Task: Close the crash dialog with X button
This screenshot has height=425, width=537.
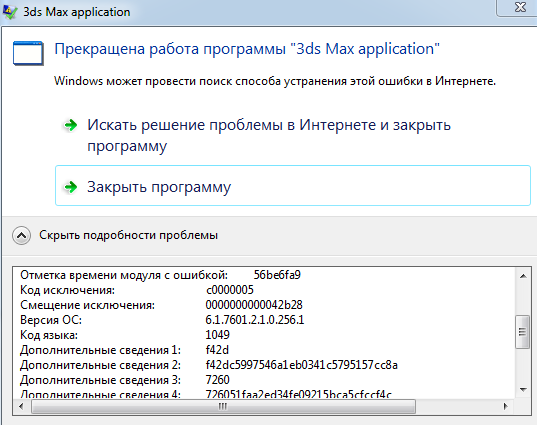Action: tap(519, 7)
